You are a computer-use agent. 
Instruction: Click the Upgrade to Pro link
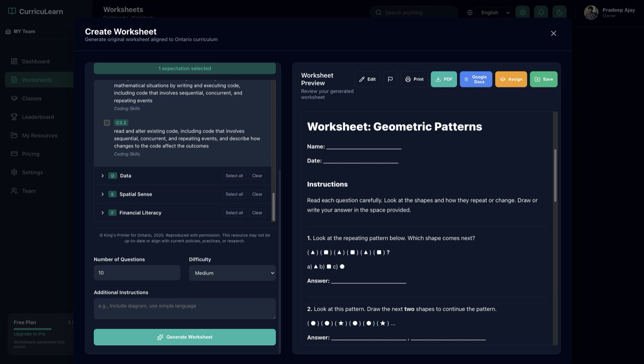(x=30, y=334)
